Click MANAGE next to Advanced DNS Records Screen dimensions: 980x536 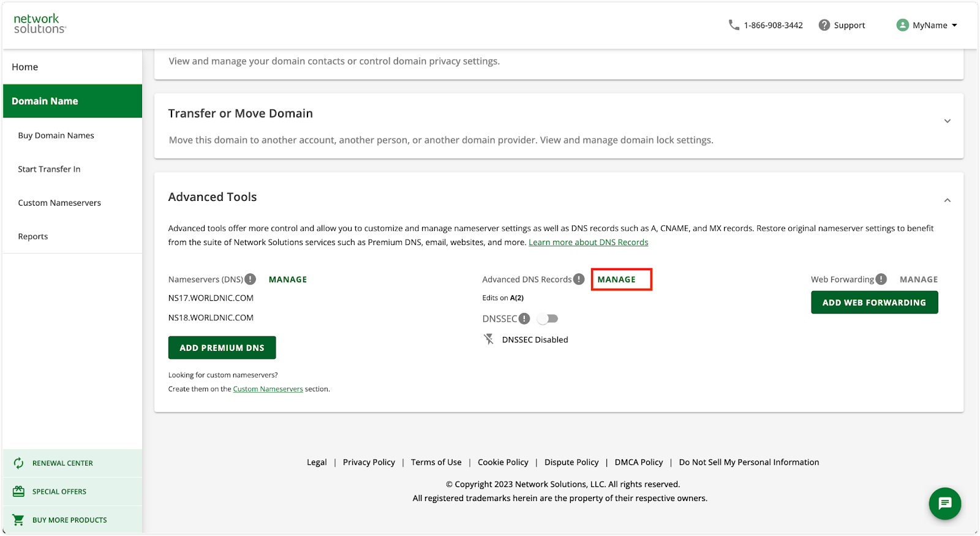coord(617,279)
